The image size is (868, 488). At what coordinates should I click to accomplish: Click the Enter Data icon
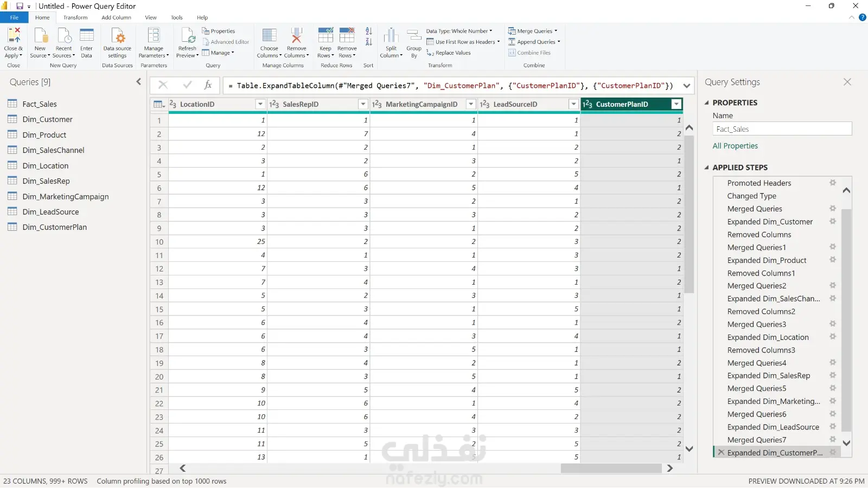tap(86, 36)
